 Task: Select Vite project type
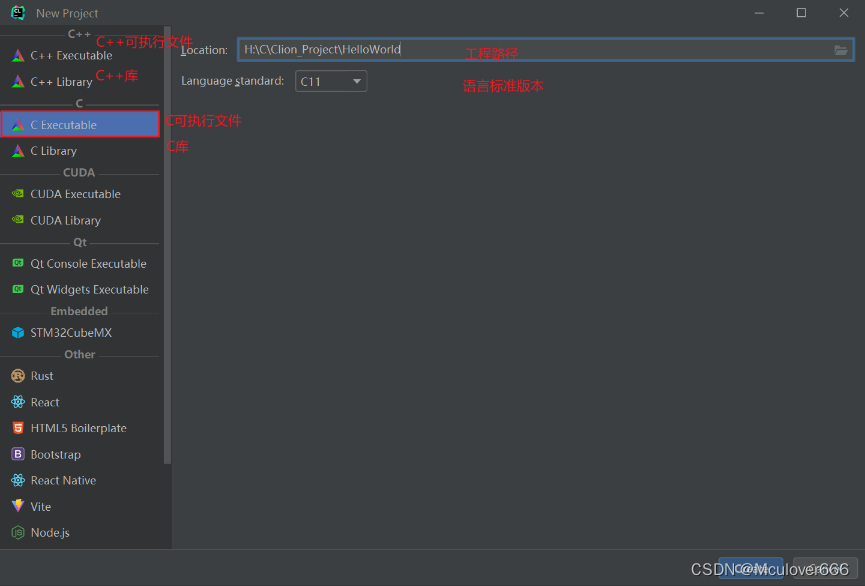pos(80,506)
